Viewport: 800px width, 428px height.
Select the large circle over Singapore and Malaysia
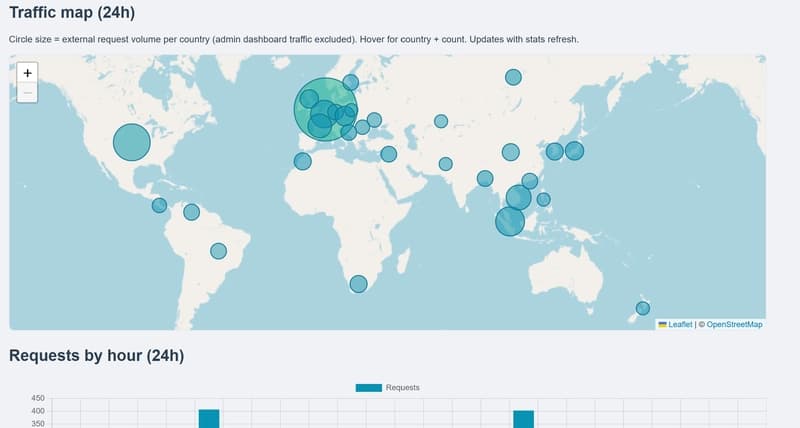coord(510,221)
